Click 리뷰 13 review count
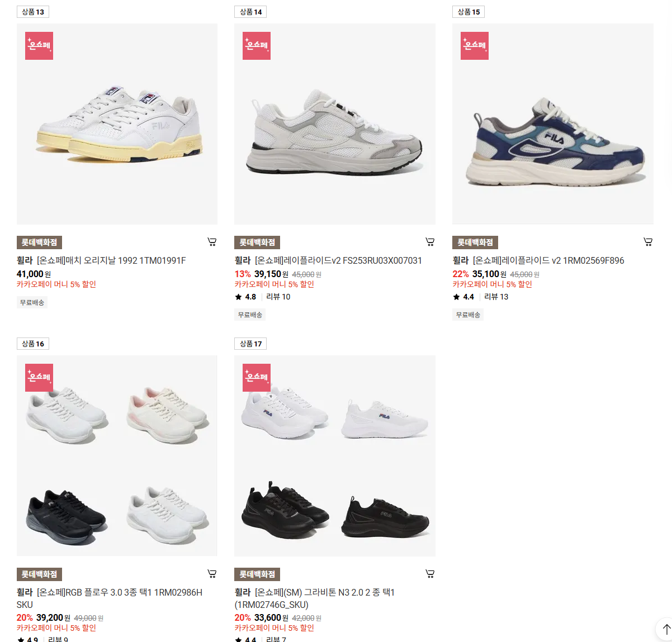672x642 pixels. [496, 297]
